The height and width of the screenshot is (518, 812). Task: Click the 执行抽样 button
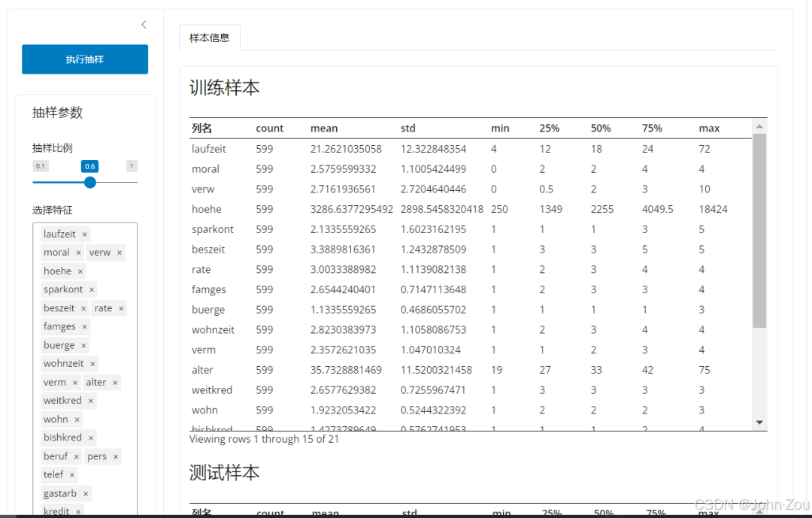[85, 59]
